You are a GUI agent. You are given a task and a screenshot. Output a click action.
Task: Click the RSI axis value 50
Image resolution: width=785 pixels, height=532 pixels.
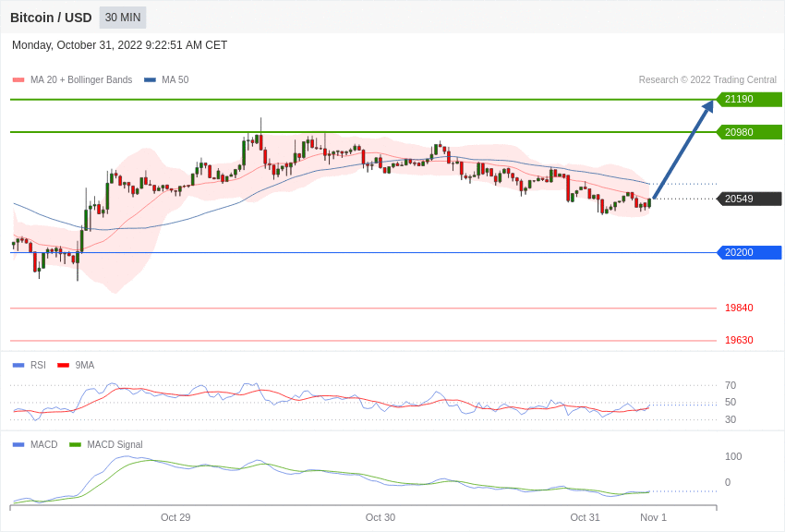pos(731,402)
